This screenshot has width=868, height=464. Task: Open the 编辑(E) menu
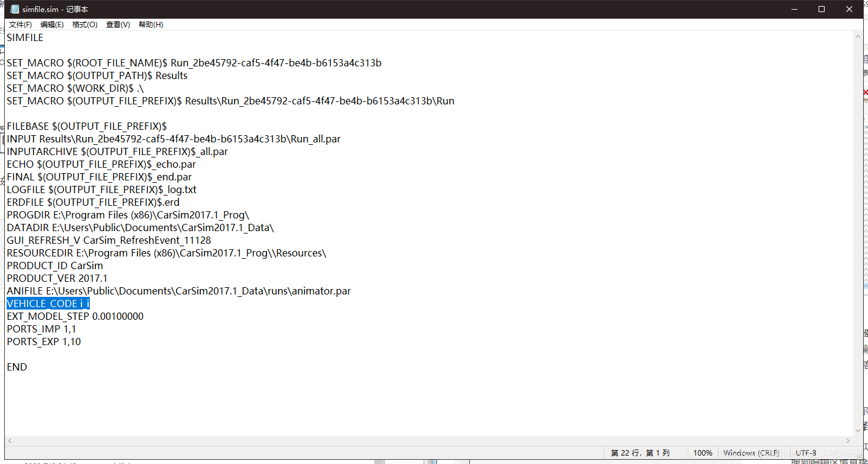tap(52, 25)
